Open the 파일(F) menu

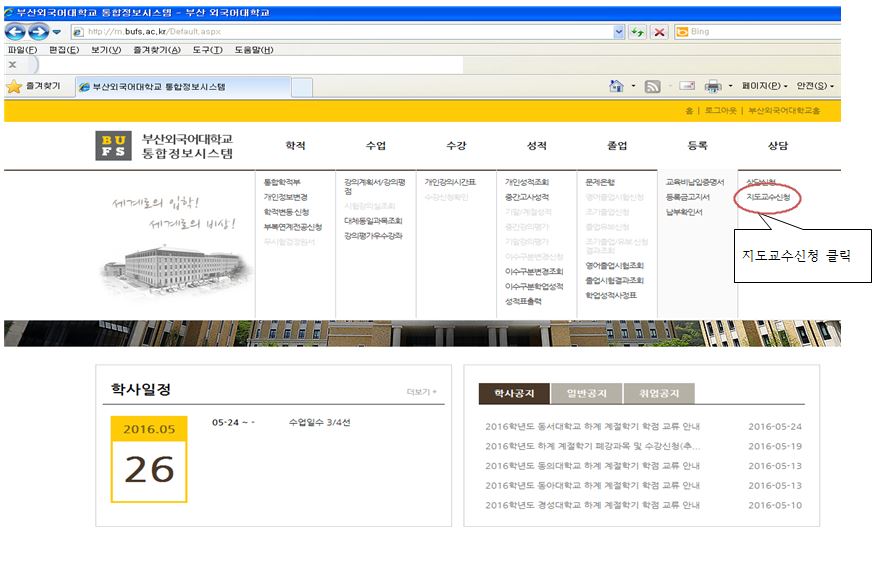click(22, 50)
